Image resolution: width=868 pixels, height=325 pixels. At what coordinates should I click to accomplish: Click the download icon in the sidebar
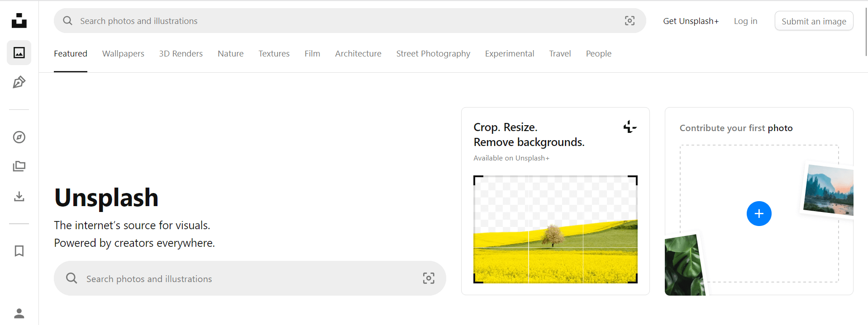[19, 196]
